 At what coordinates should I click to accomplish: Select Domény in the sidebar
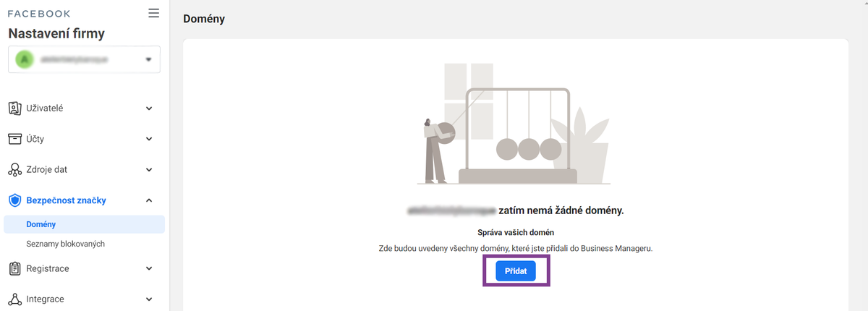(x=84, y=224)
